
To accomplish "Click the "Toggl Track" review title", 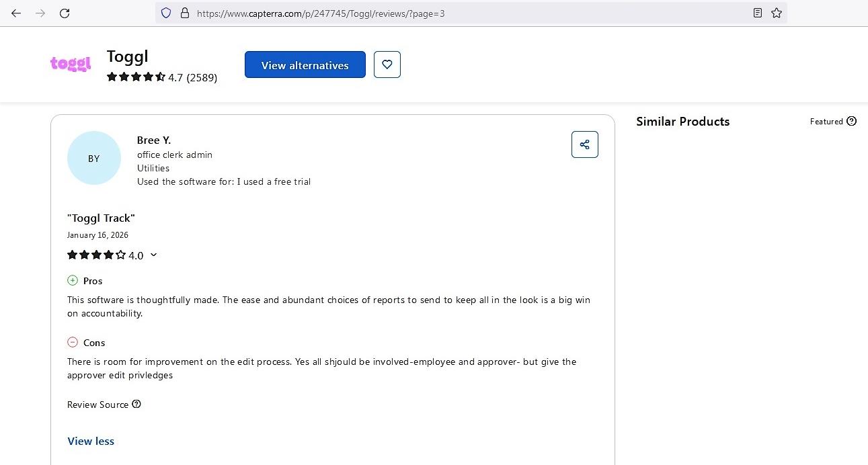I will pyautogui.click(x=101, y=218).
